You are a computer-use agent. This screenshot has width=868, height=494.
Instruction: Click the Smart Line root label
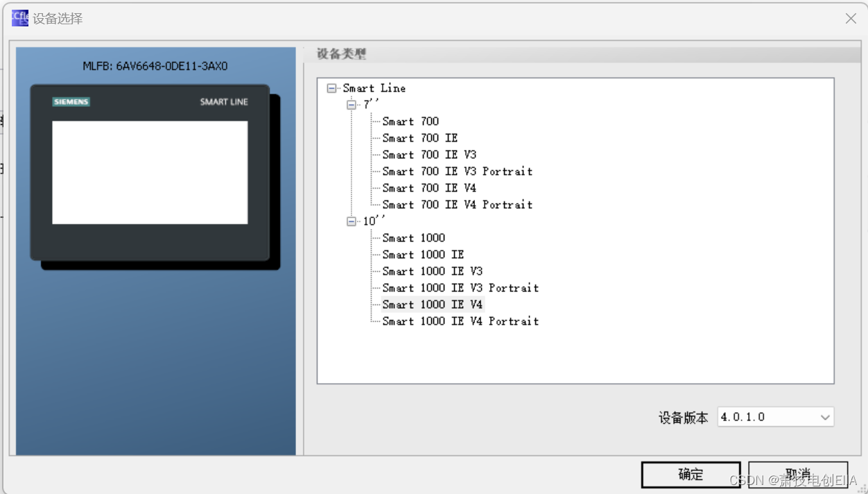coord(374,88)
